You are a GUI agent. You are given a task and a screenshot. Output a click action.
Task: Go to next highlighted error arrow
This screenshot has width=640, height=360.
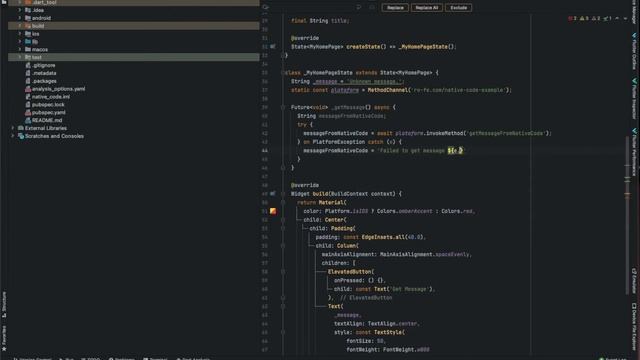pos(625,18)
